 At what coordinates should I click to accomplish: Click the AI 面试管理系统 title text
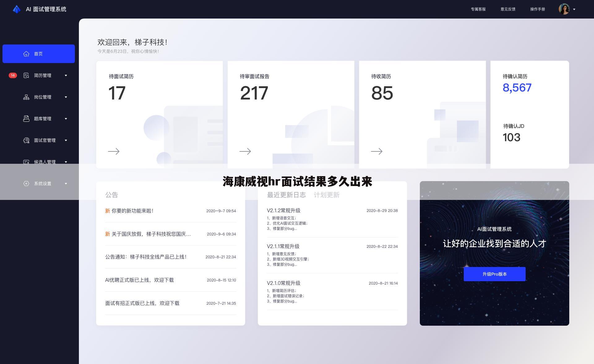coord(46,9)
